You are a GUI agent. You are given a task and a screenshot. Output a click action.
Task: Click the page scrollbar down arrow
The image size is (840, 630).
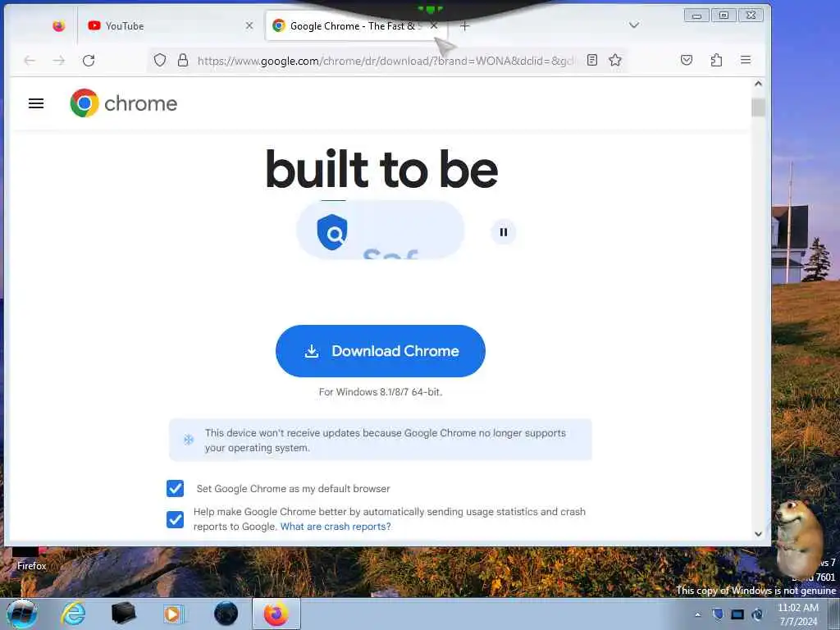(x=758, y=533)
